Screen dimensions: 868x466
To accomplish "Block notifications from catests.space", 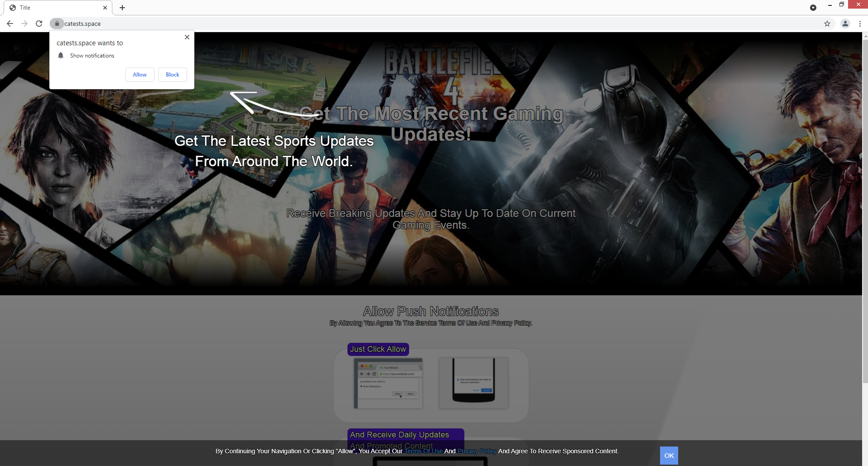I will click(x=173, y=75).
